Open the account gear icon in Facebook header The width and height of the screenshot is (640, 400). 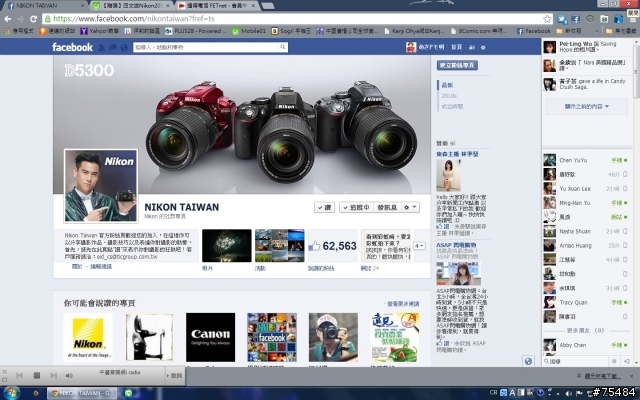483,47
